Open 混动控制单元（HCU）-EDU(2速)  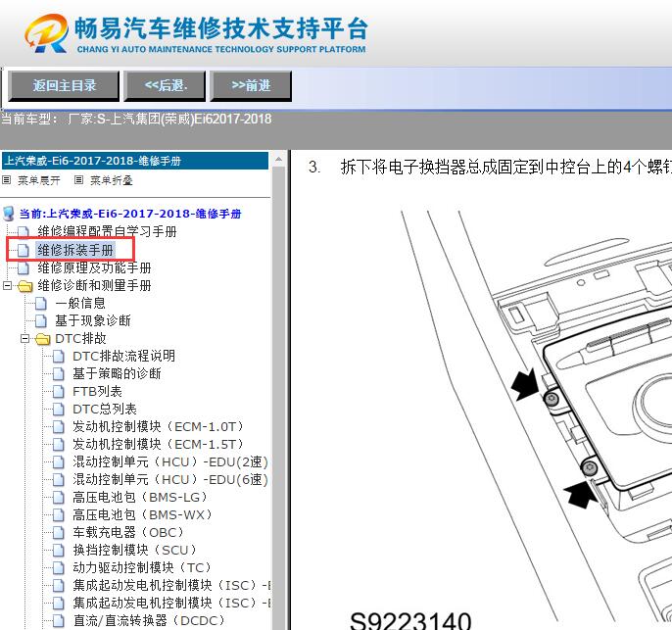pyautogui.click(x=170, y=461)
